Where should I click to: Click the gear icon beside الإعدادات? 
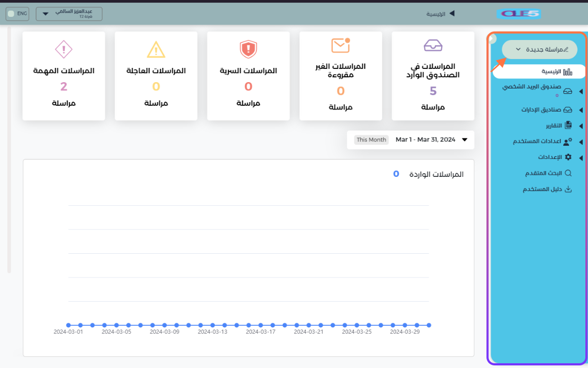tap(568, 157)
